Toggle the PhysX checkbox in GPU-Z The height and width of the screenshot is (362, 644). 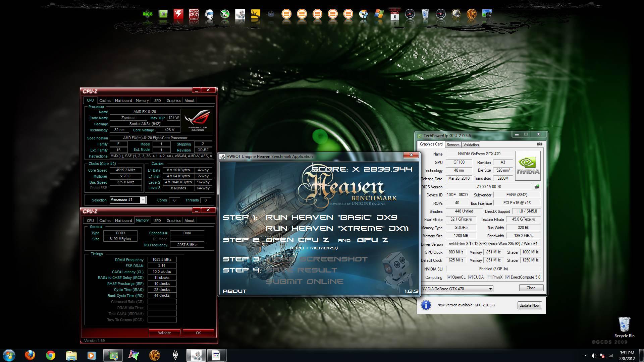pyautogui.click(x=489, y=277)
